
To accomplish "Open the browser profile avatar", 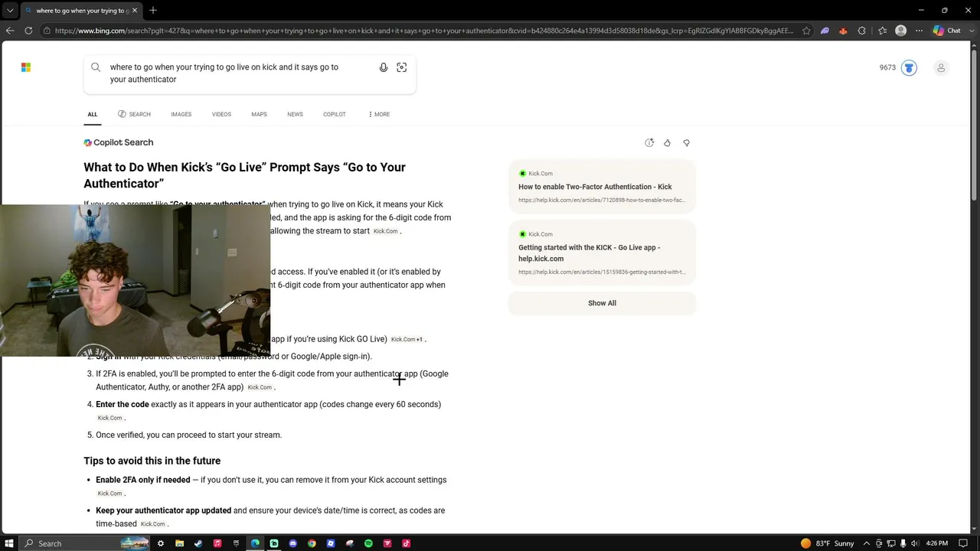I will tap(901, 31).
